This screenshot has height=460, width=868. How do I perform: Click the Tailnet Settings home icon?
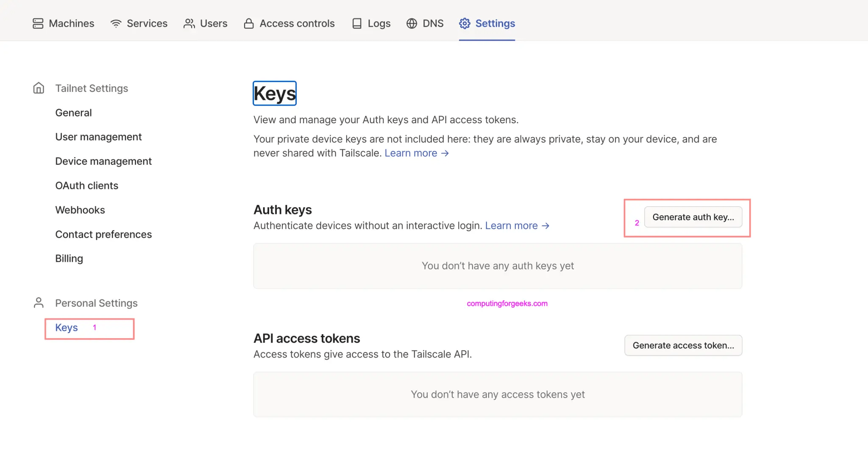point(39,88)
